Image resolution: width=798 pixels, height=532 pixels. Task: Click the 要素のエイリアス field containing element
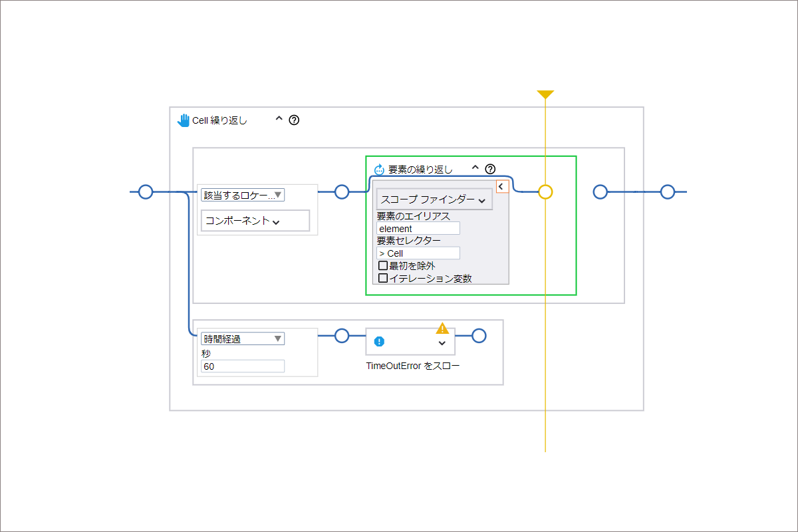coord(418,228)
